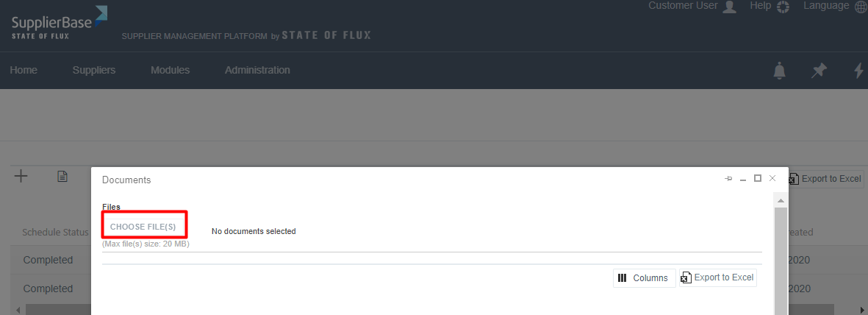Open the Suppliers menu
Screen dimensions: 868x315
94,71
